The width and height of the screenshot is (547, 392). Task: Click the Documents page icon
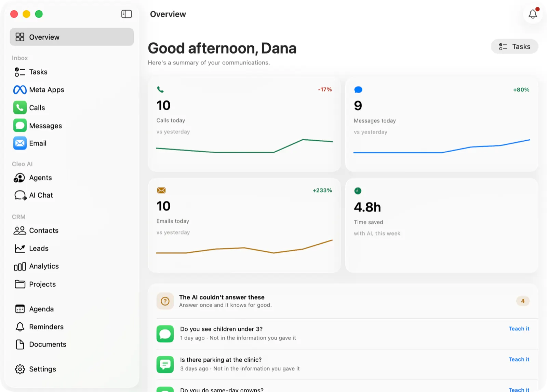tap(20, 345)
